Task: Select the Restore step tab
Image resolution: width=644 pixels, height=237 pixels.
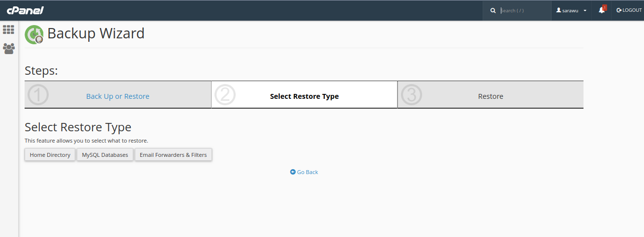Action: (x=491, y=96)
